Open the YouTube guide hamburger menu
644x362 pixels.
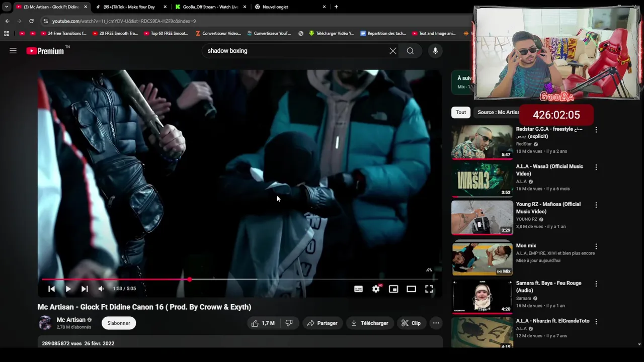13,51
